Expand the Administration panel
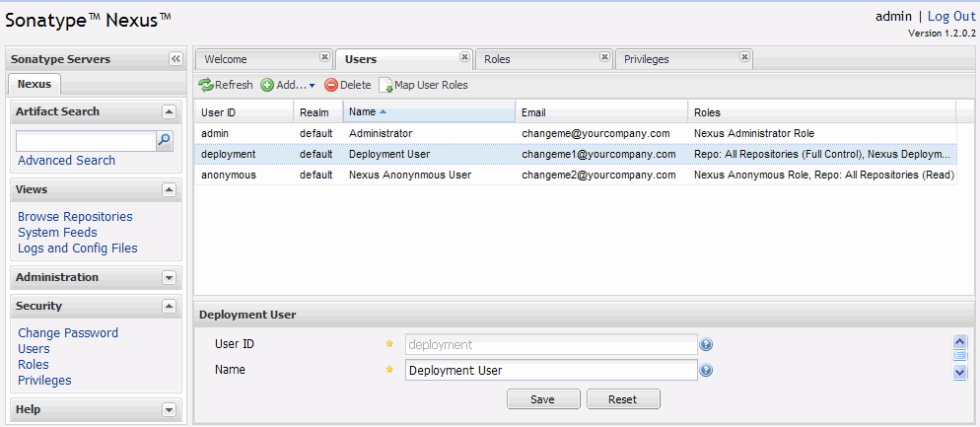Image resolution: width=980 pixels, height=427 pixels. 169,278
